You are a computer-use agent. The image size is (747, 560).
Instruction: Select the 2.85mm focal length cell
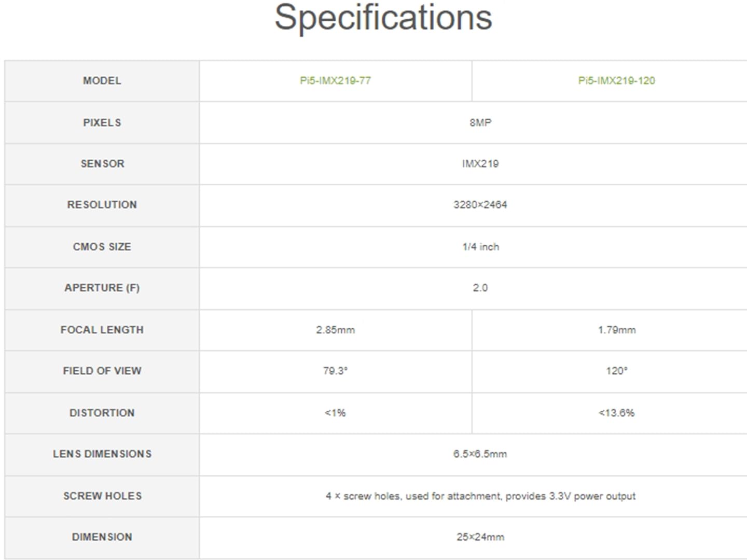point(335,330)
